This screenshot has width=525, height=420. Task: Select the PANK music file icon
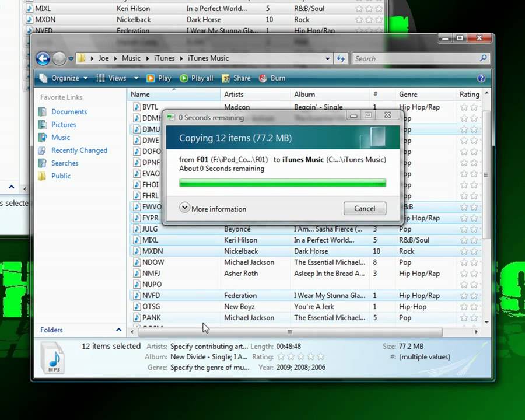click(x=136, y=317)
